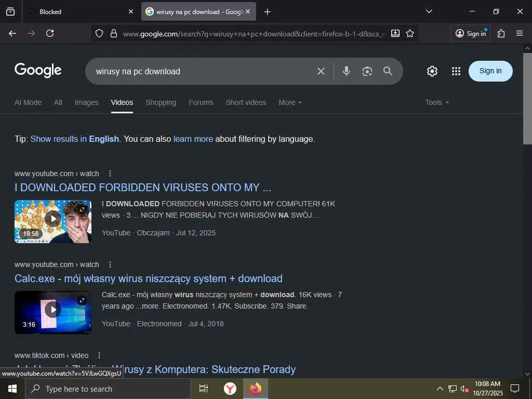This screenshot has width=532, height=399.
Task: Open muted volume tray icon
Action: pyautogui.click(x=464, y=389)
